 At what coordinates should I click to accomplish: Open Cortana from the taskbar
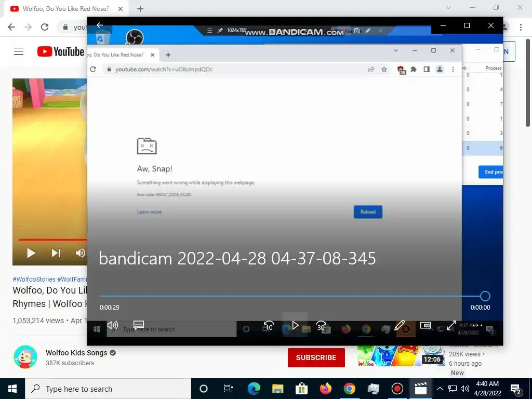tap(204, 389)
